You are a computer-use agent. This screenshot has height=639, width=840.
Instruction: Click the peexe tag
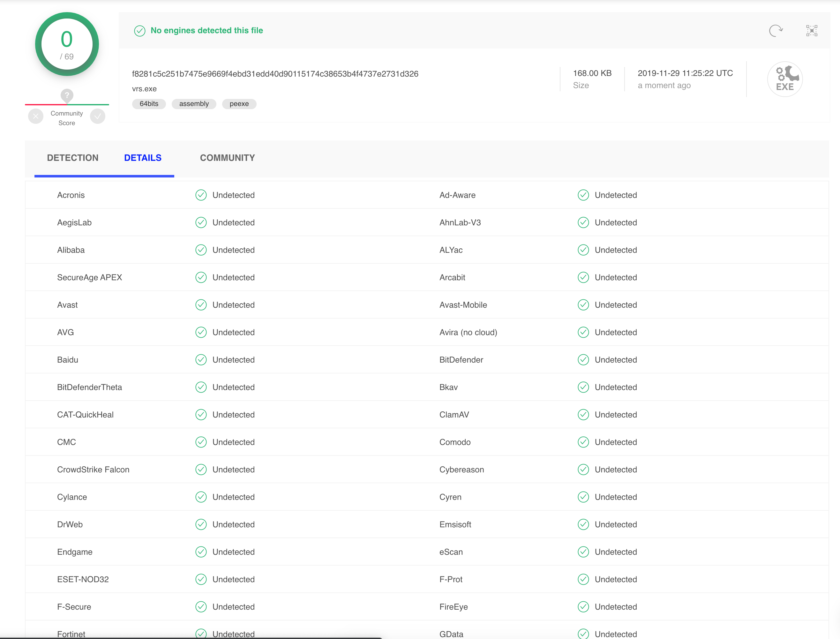pos(239,104)
